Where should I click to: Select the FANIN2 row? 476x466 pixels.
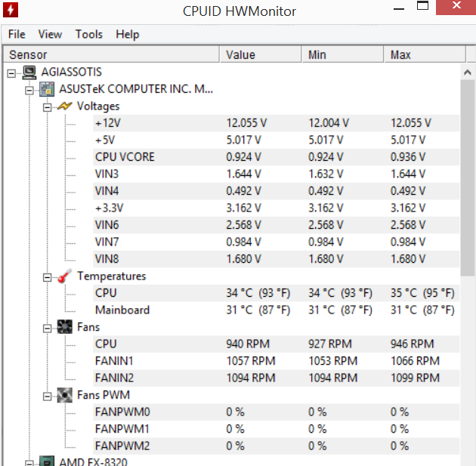pos(277,378)
